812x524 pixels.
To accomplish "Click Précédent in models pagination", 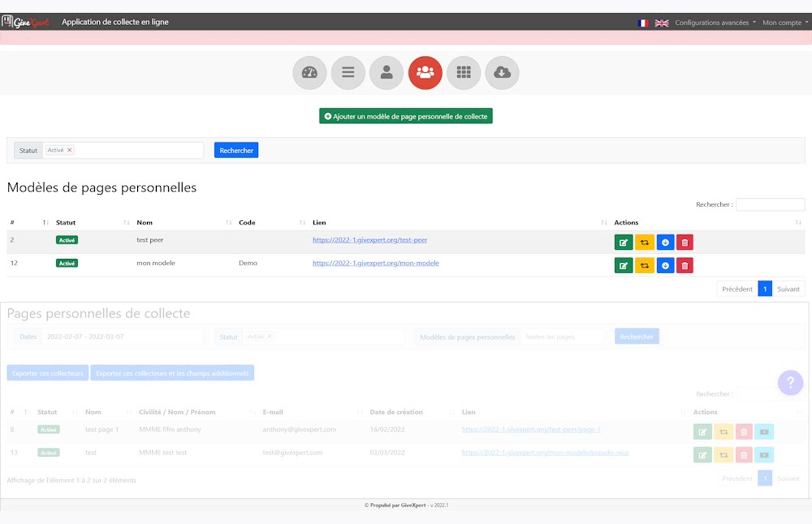I will [737, 289].
